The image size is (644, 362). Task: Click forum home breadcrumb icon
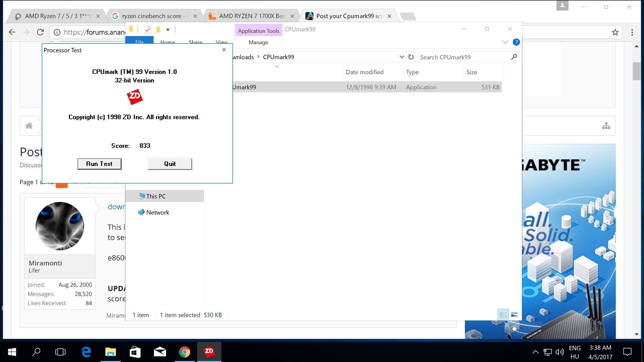(x=29, y=126)
